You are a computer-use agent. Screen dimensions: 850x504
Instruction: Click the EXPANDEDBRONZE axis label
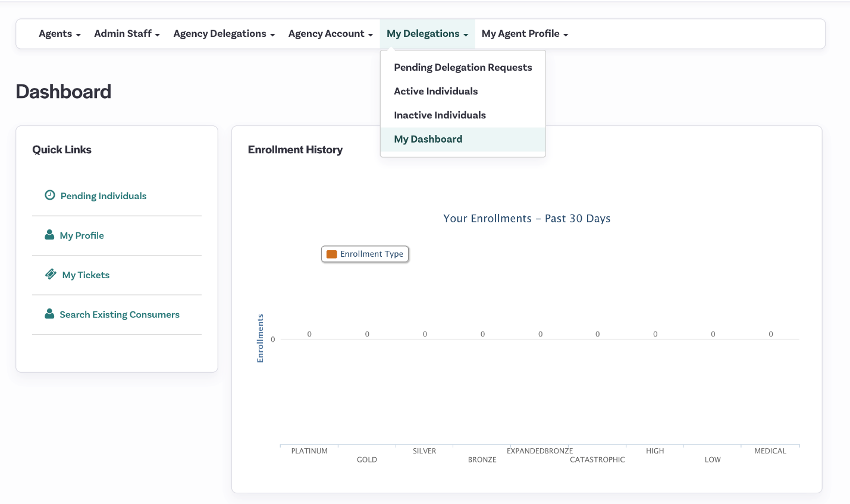coord(540,451)
